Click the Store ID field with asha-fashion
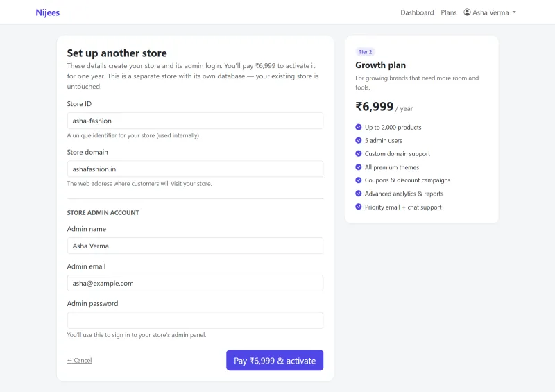The image size is (555, 392). click(195, 121)
